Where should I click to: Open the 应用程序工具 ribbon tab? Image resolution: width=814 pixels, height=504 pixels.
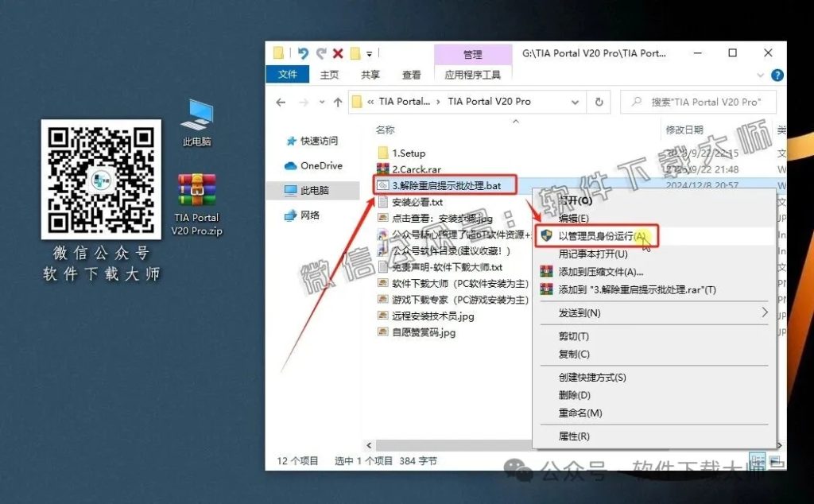pos(472,74)
